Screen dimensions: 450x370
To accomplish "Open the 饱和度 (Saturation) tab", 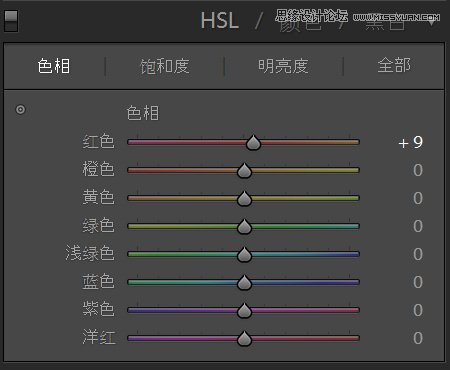I will coord(165,66).
